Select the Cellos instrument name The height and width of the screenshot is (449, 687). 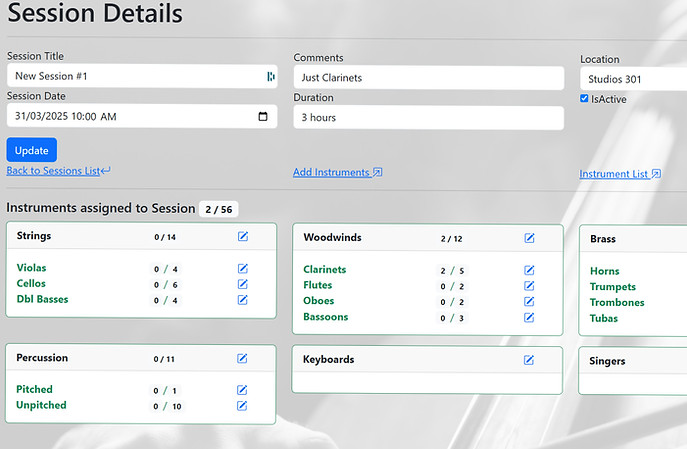[31, 283]
